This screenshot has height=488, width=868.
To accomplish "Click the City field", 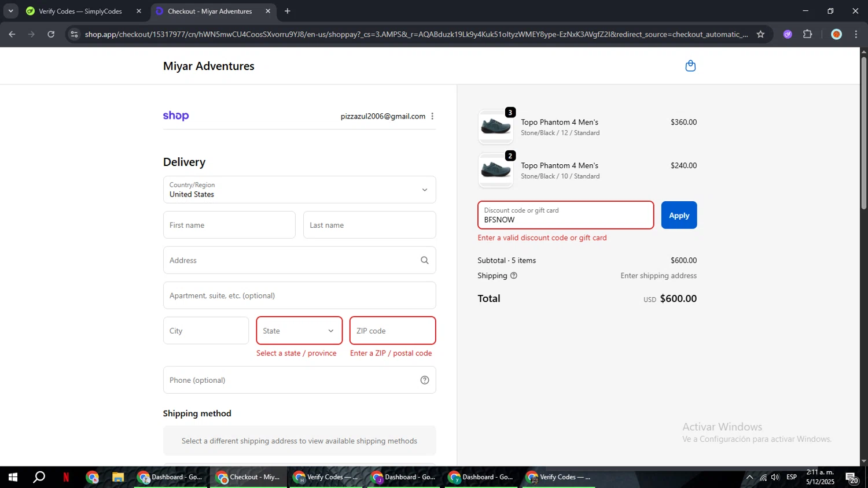I will (x=206, y=331).
